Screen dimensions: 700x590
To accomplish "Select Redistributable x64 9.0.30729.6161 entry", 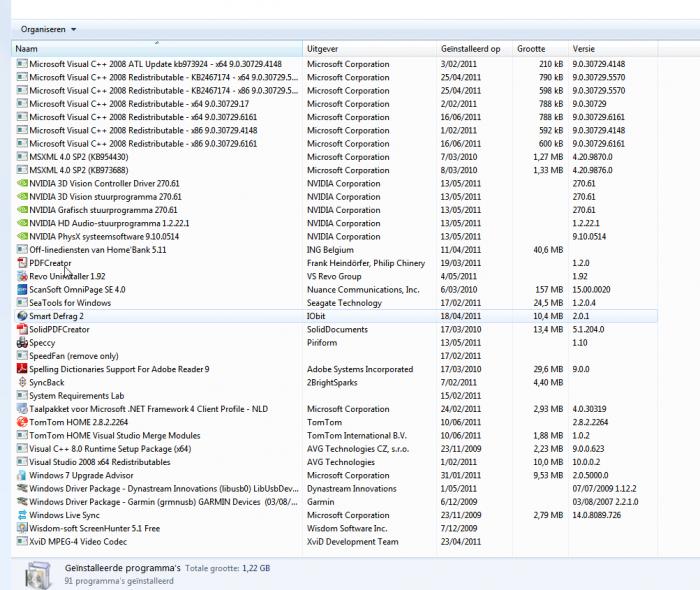I will (336, 117).
